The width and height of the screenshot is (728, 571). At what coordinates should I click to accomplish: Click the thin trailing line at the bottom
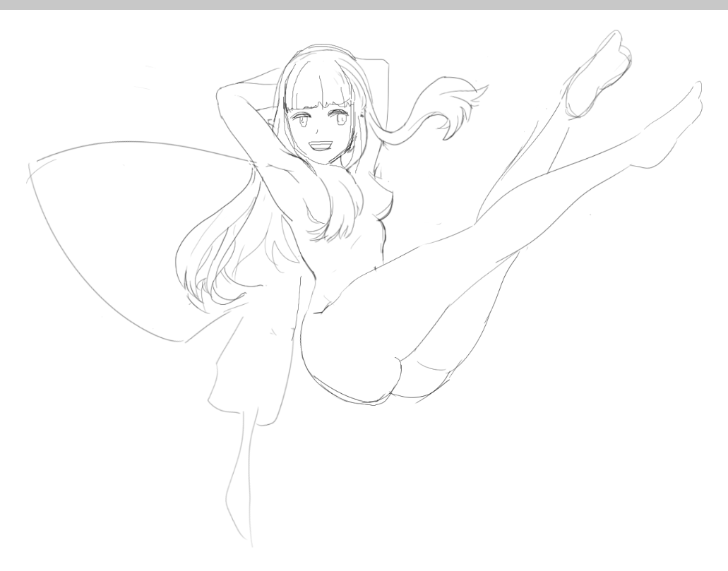(x=244, y=487)
